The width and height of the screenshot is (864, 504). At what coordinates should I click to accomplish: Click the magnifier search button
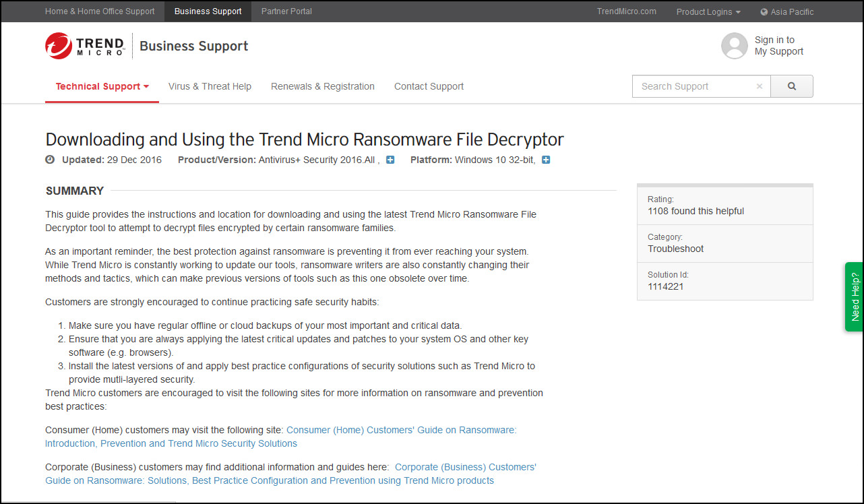coord(792,86)
